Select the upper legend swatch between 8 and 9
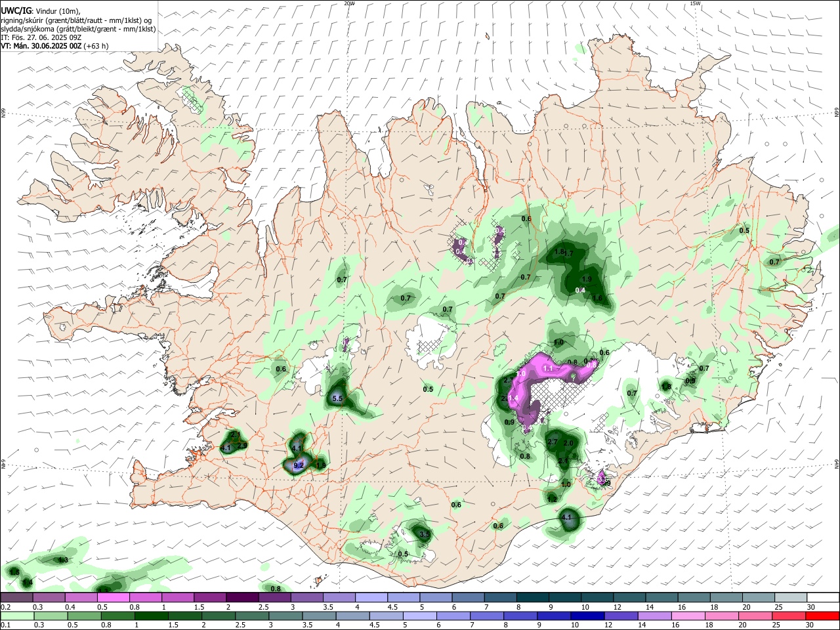This screenshot has width=840, height=630. [534, 597]
